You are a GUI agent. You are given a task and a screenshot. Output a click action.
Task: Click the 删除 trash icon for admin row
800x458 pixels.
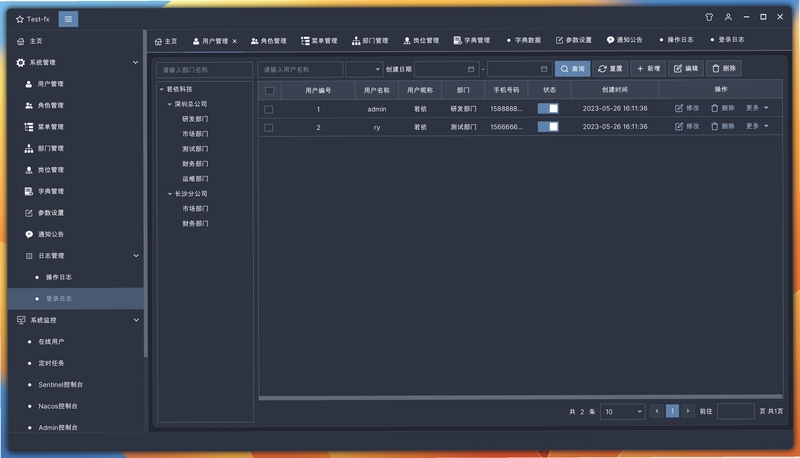click(x=714, y=108)
